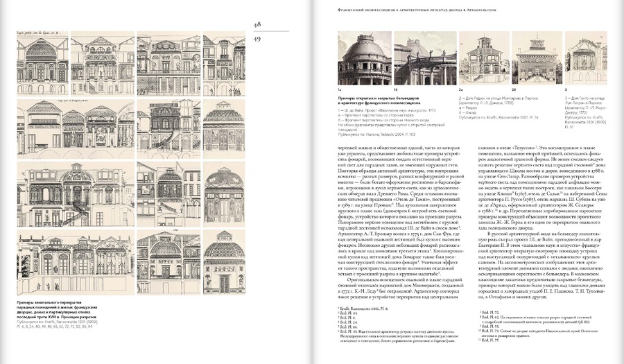Viewport: 624px width, 364px height.
Task: Open middle drawing with staircase in second row
Action: click(168, 128)
